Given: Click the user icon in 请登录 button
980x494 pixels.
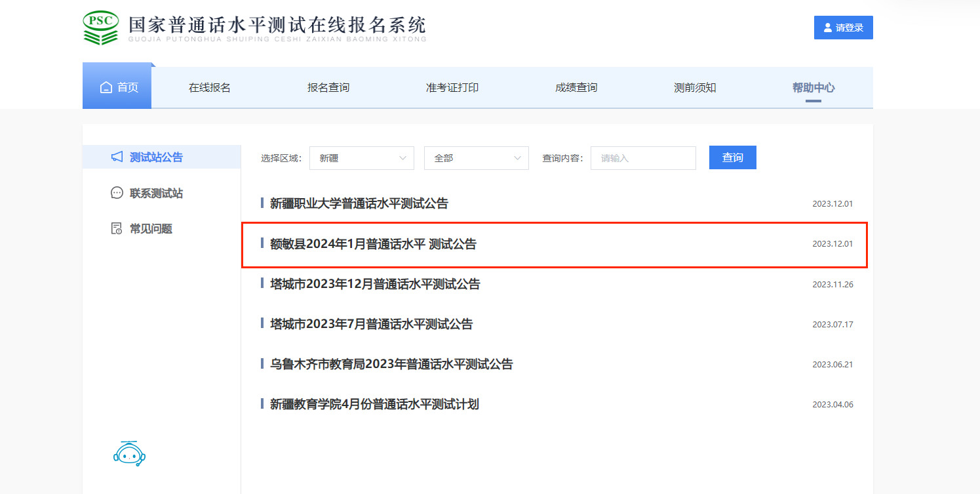Looking at the screenshot, I should point(828,28).
